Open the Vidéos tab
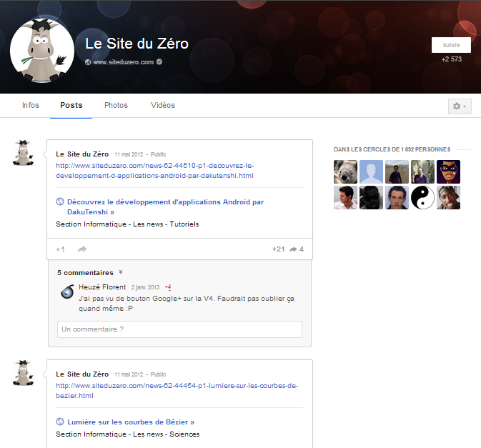The height and width of the screenshot is (448, 481). tap(162, 105)
